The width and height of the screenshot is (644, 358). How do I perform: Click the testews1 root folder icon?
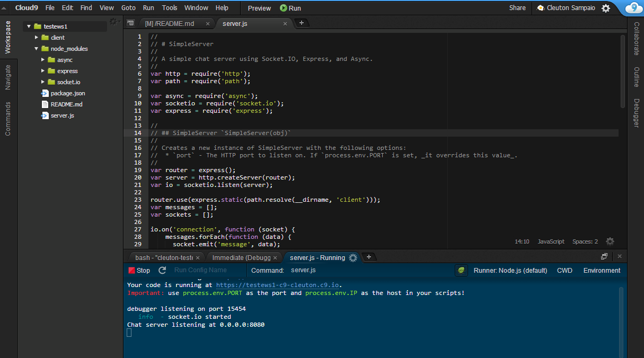click(38, 26)
